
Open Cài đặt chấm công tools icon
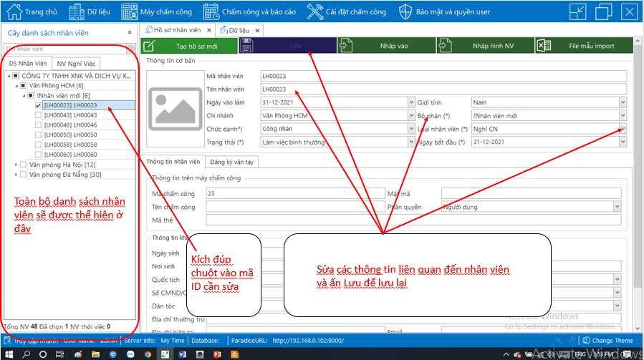pos(314,11)
